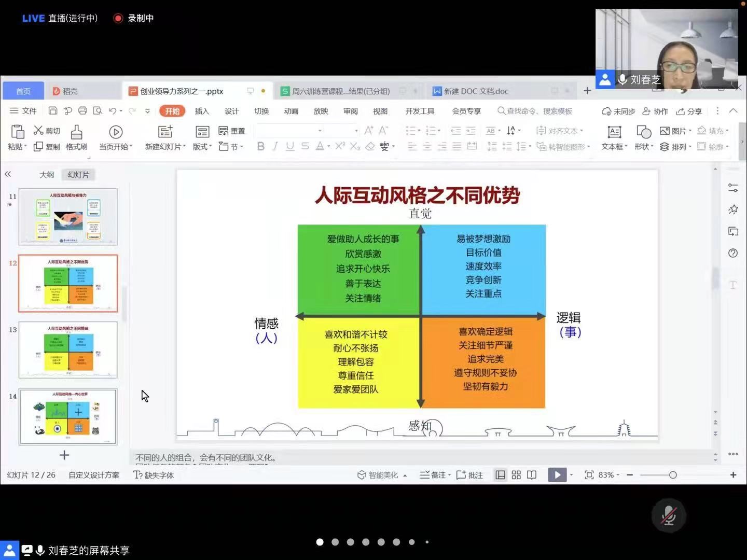The height and width of the screenshot is (560, 747).
Task: Click the Collaborate (协作) button
Action: (655, 111)
